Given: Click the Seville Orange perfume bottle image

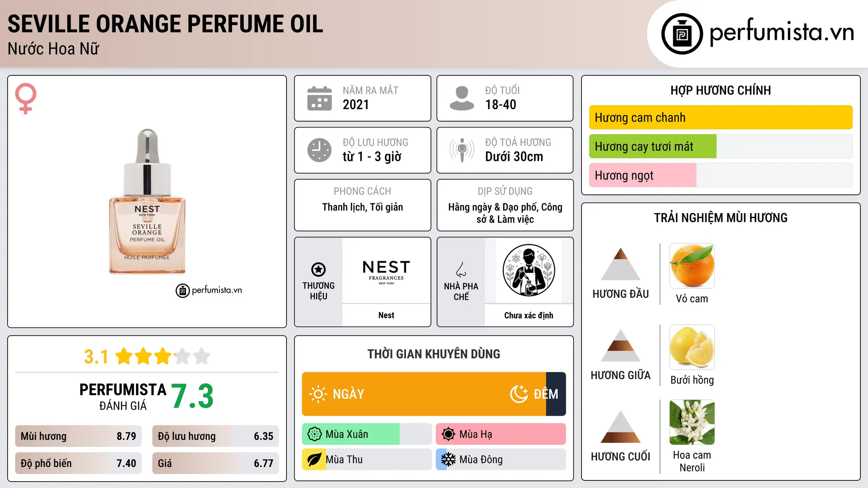Looking at the screenshot, I should click(147, 202).
